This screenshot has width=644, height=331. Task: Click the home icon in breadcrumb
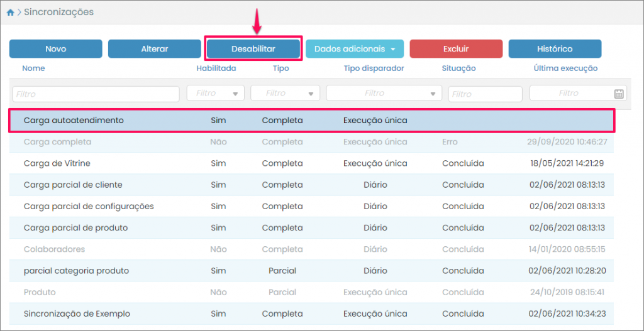10,12
